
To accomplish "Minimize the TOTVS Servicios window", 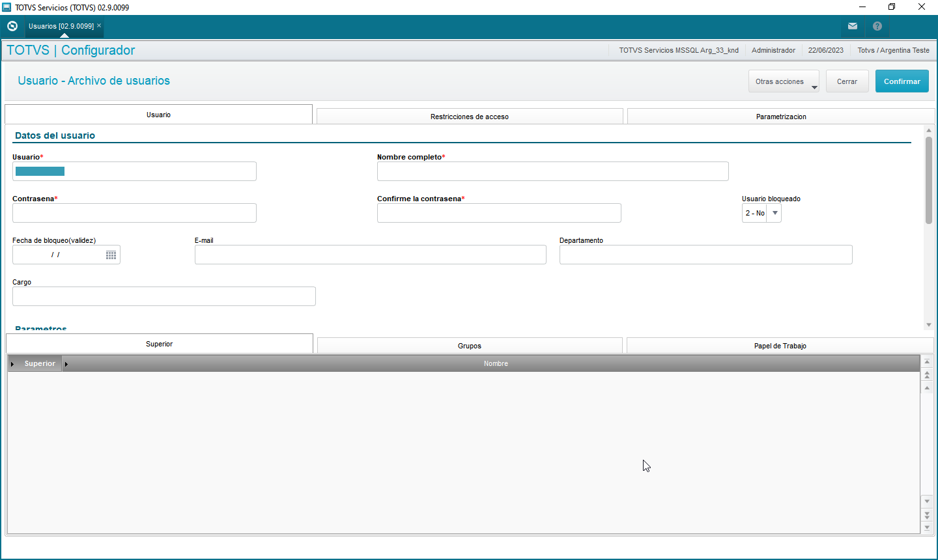I will point(862,7).
